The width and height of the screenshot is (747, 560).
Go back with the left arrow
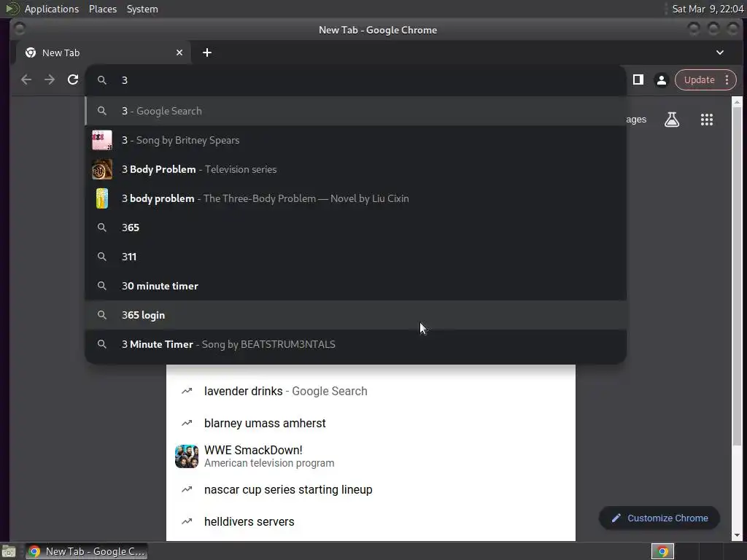(26, 79)
